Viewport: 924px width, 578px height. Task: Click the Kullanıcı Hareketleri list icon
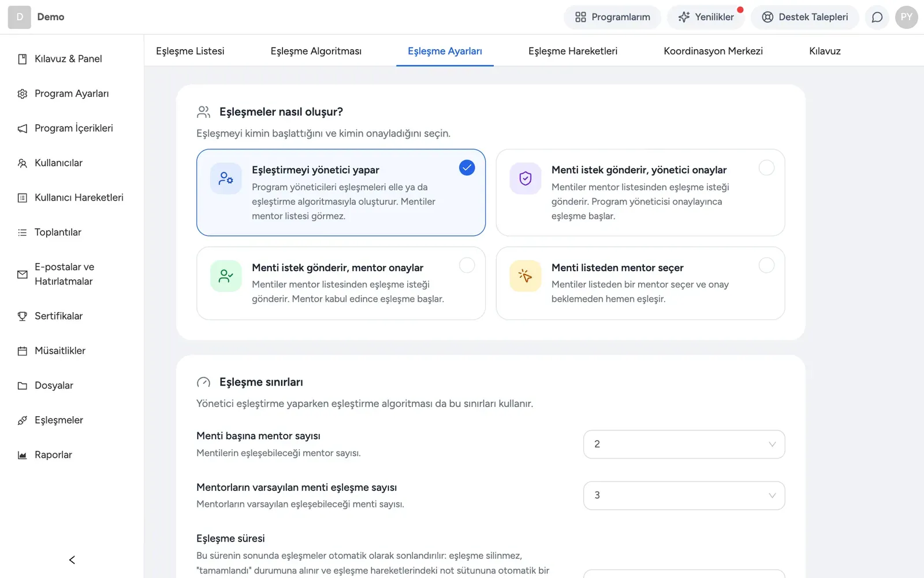coord(23,198)
